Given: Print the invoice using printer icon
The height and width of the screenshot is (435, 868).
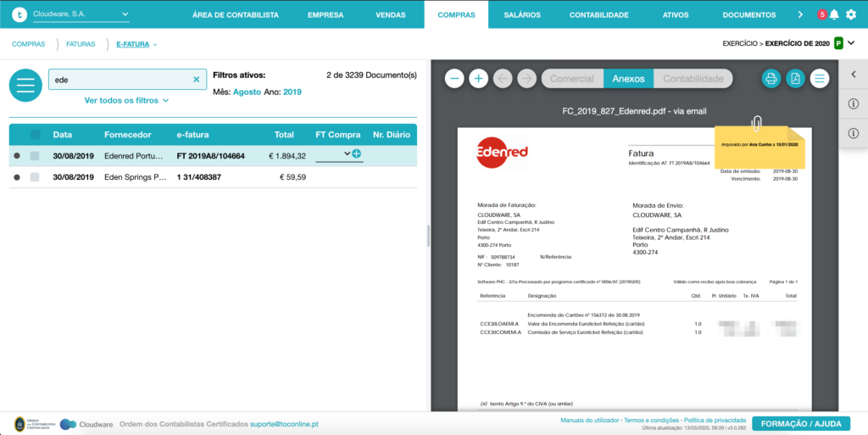Looking at the screenshot, I should (x=771, y=79).
